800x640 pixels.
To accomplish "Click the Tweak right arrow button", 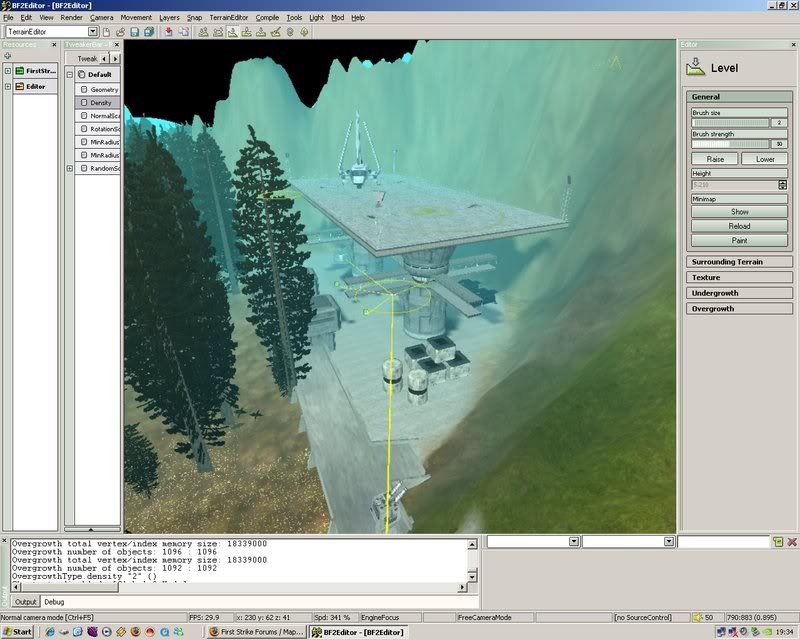I will click(x=115, y=59).
